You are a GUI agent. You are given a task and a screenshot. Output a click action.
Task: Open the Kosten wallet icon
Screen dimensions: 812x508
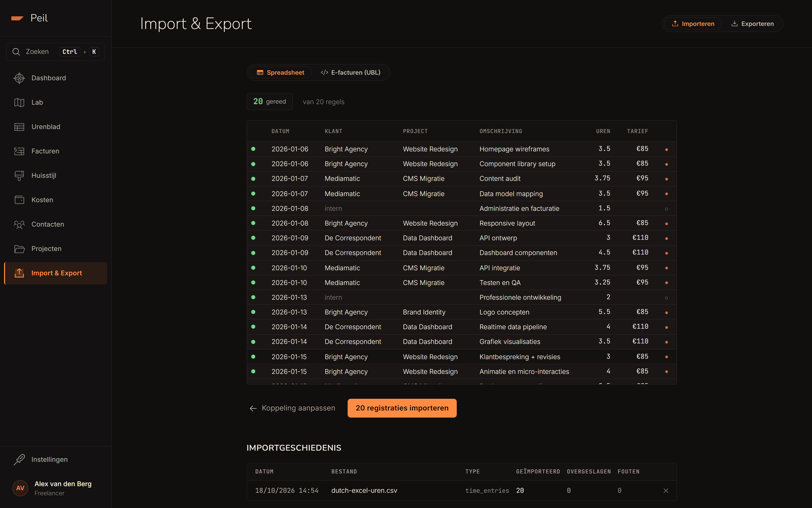[19, 200]
